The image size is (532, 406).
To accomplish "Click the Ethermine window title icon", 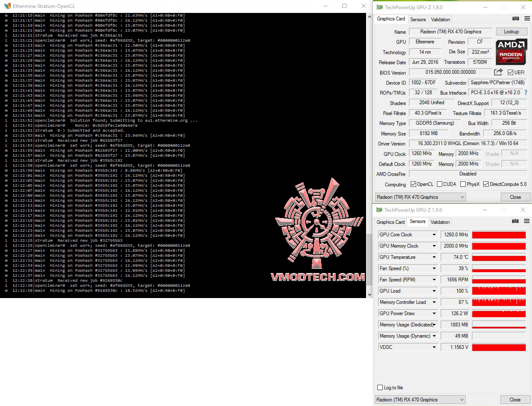I will tap(7, 6).
